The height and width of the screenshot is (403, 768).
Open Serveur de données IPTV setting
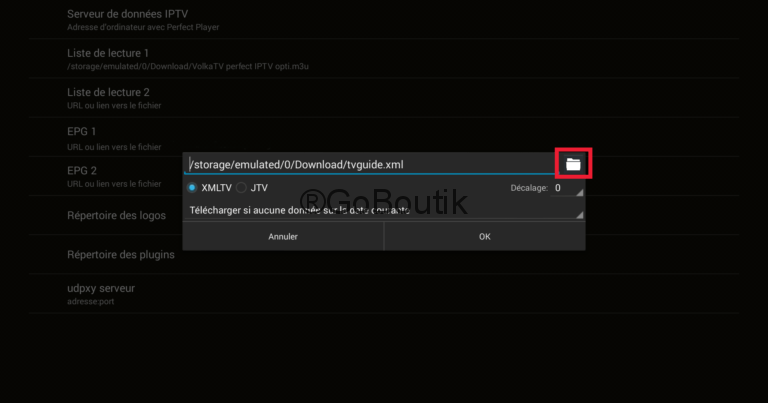(384, 20)
